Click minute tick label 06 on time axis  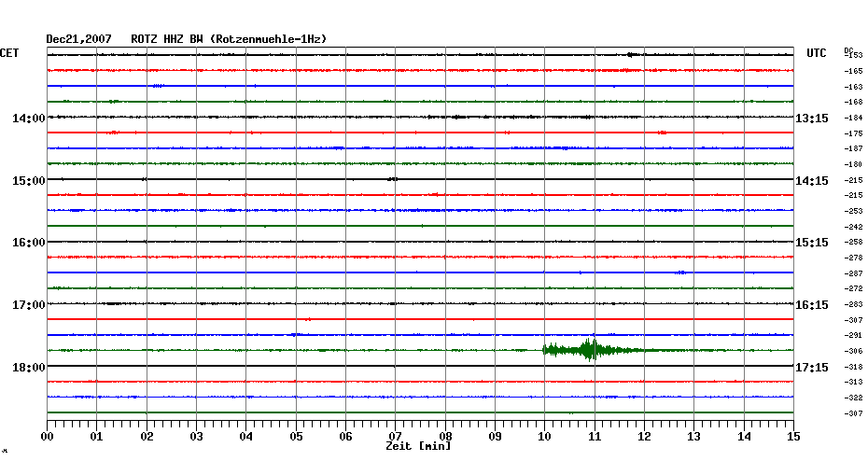[345, 437]
